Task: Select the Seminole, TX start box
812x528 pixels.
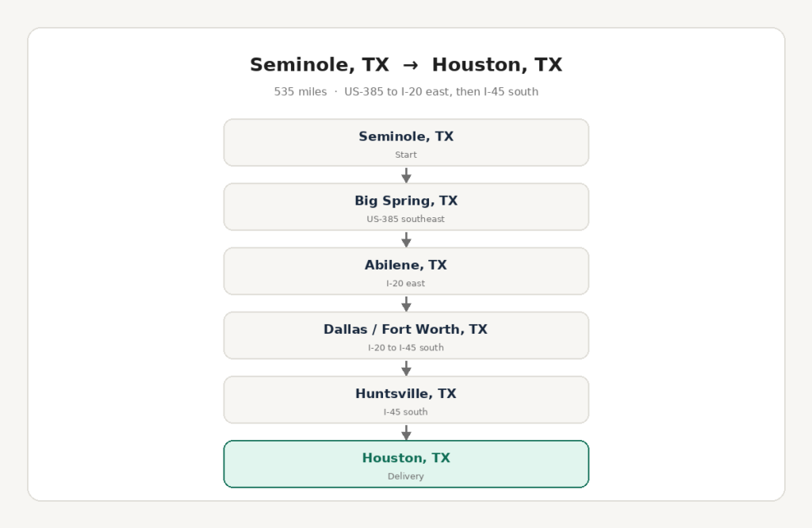Action: coord(406,143)
